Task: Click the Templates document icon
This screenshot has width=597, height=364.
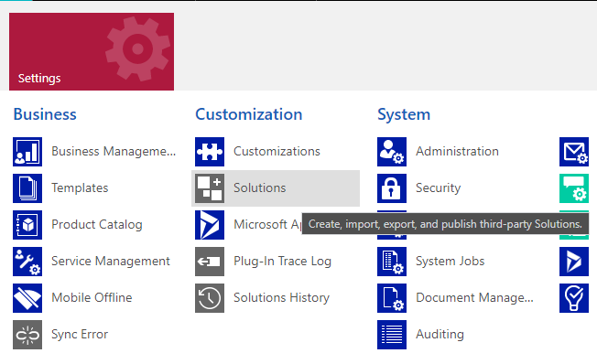Action: click(27, 188)
